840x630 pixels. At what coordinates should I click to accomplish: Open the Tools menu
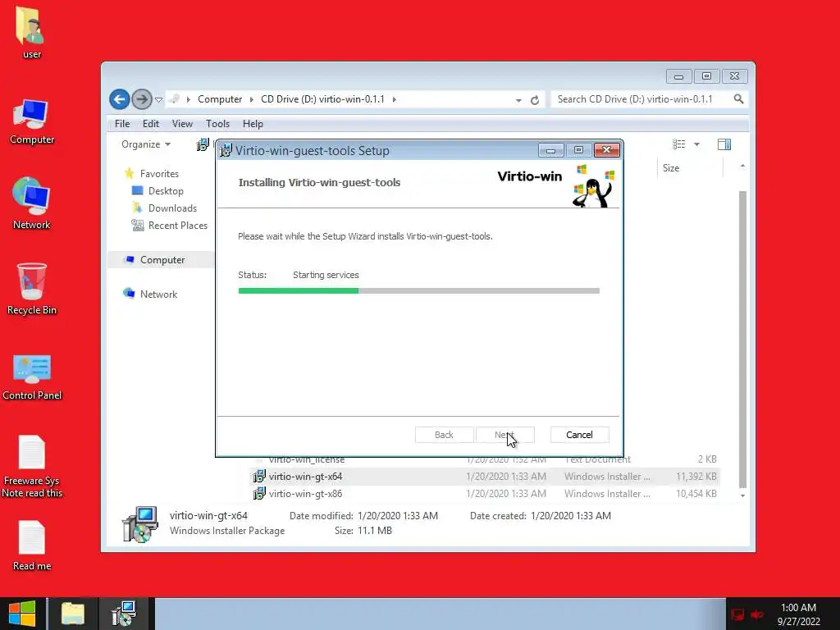point(217,124)
